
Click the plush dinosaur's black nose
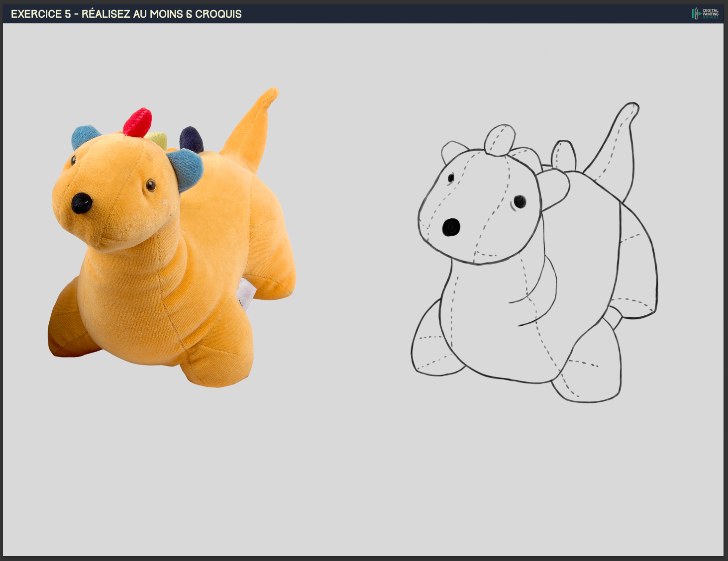coord(81,203)
